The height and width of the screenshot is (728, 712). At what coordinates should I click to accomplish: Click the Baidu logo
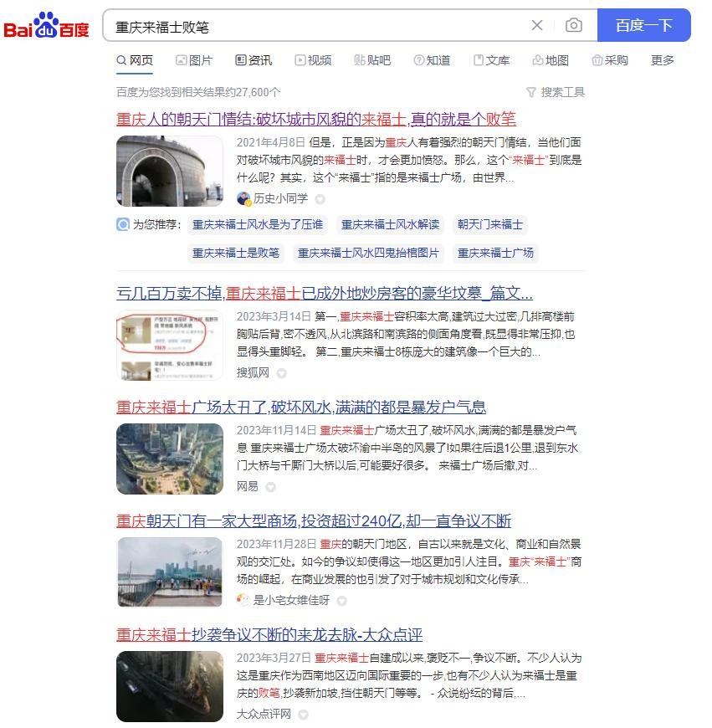46,26
